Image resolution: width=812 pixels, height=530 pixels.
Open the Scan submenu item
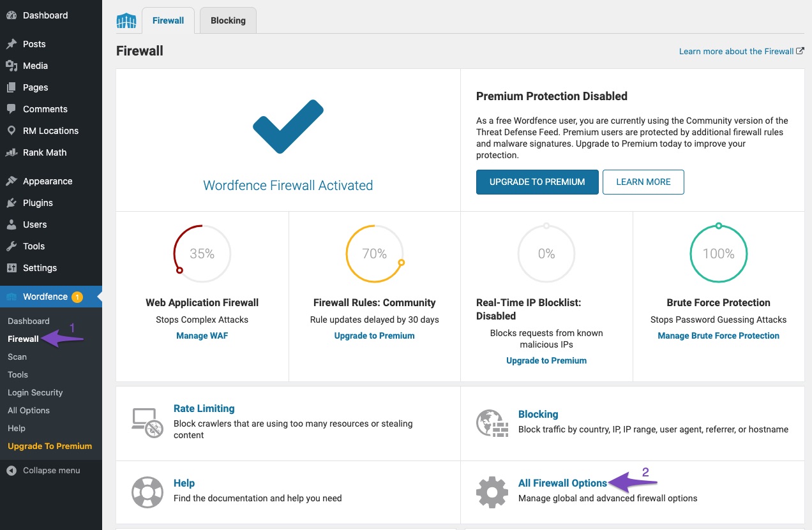tap(17, 357)
